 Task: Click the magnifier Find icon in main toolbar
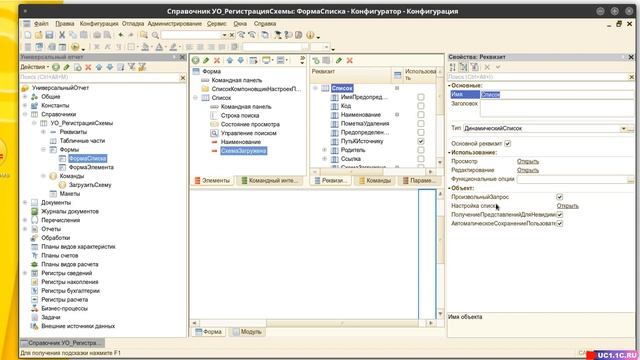click(x=155, y=35)
